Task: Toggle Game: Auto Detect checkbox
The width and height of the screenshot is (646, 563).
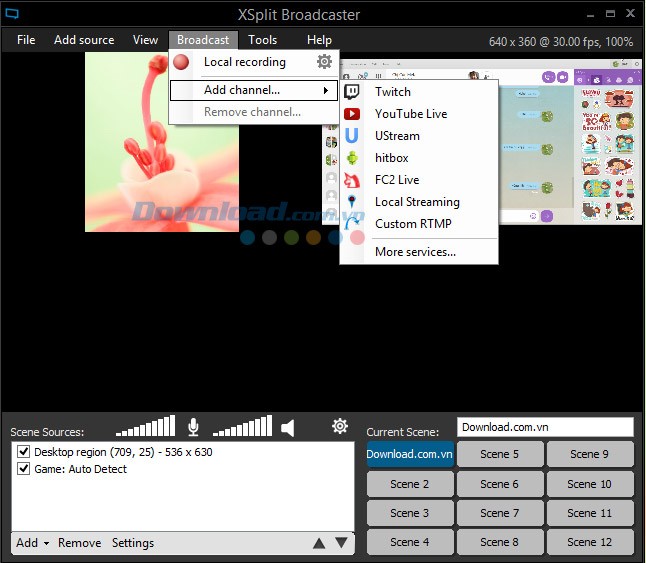Action: click(x=23, y=469)
